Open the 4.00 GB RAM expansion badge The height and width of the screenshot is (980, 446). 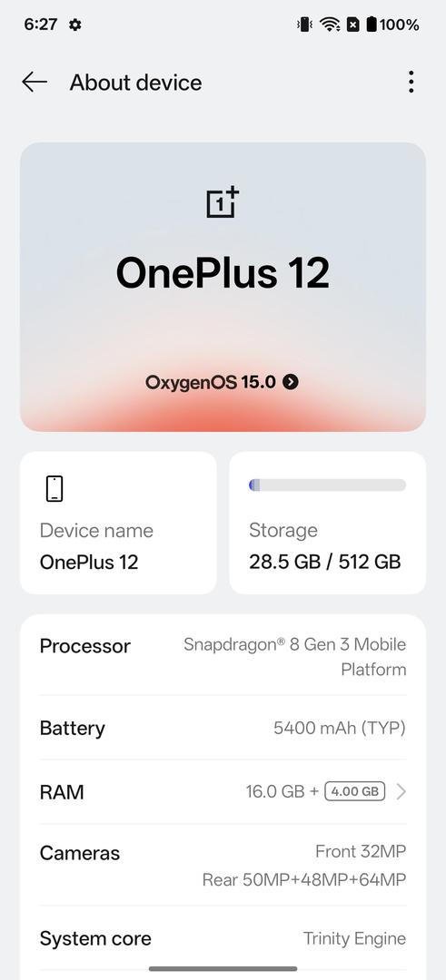coord(354,791)
